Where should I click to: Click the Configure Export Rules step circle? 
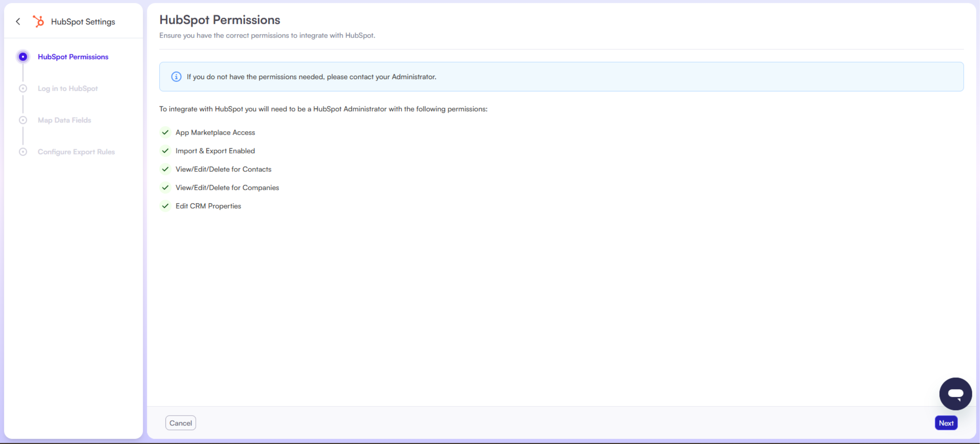click(23, 152)
